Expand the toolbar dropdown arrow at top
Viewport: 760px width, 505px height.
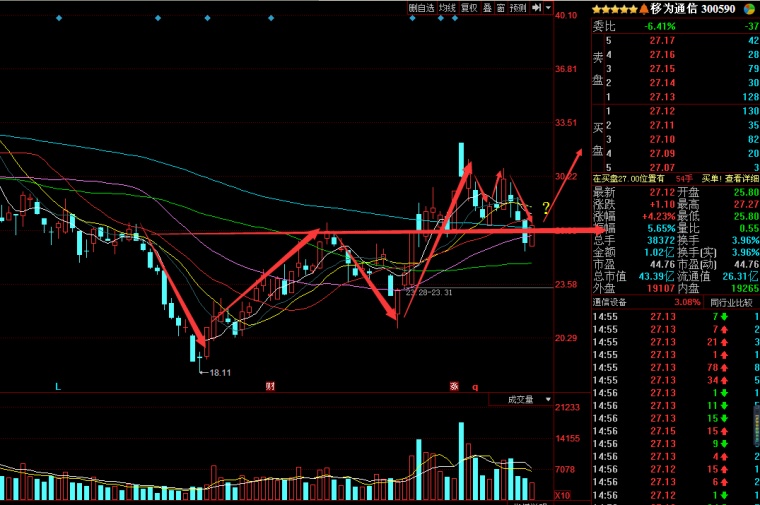[x=547, y=8]
